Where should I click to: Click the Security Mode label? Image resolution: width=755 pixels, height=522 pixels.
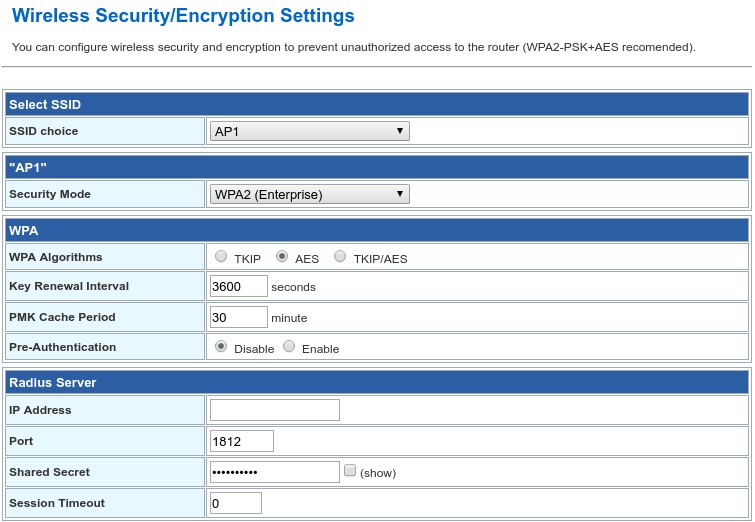coord(50,194)
